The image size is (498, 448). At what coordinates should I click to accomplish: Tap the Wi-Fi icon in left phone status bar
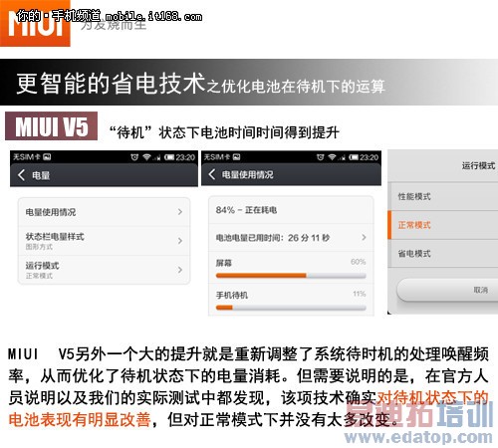point(146,157)
